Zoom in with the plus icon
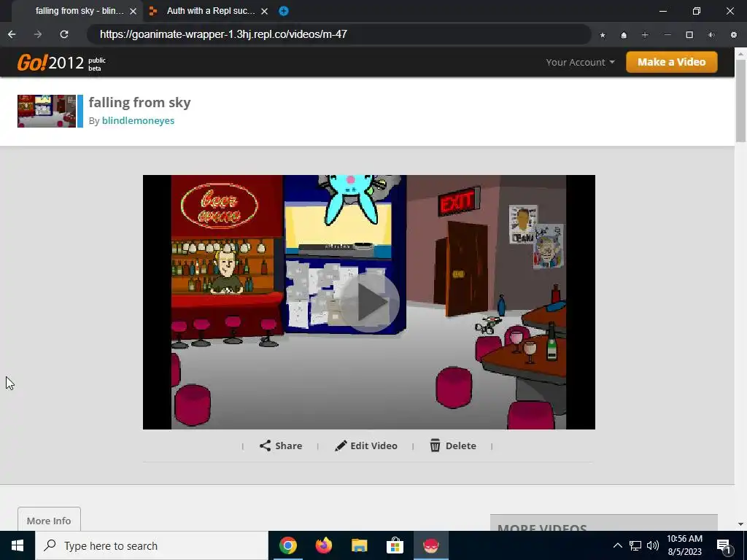This screenshot has width=747, height=560. tap(645, 35)
